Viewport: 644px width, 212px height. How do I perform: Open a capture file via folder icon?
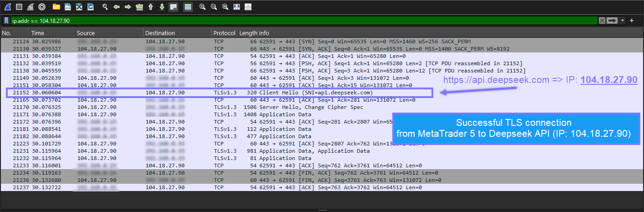[x=56, y=7]
